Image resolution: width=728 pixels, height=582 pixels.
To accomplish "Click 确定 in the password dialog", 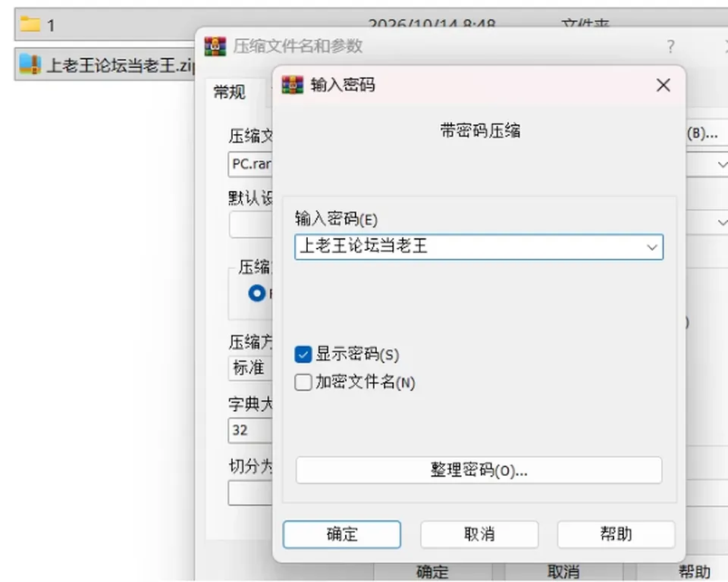I will 342,534.
